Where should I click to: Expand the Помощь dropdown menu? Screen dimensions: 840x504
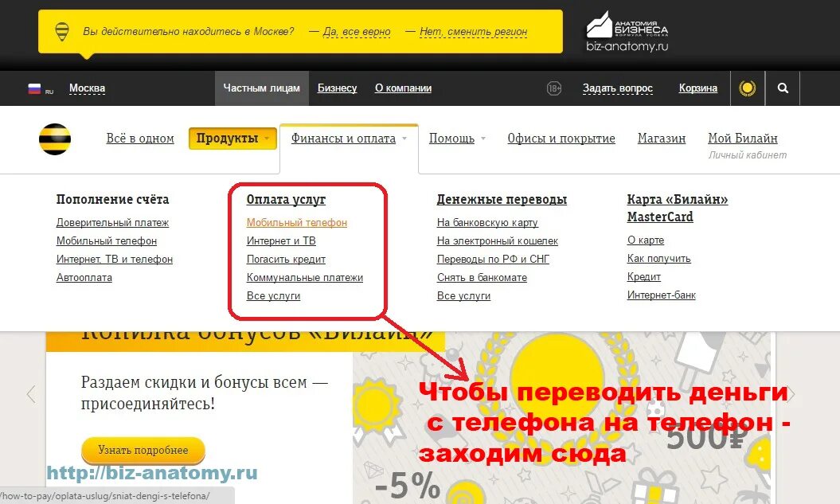[457, 139]
